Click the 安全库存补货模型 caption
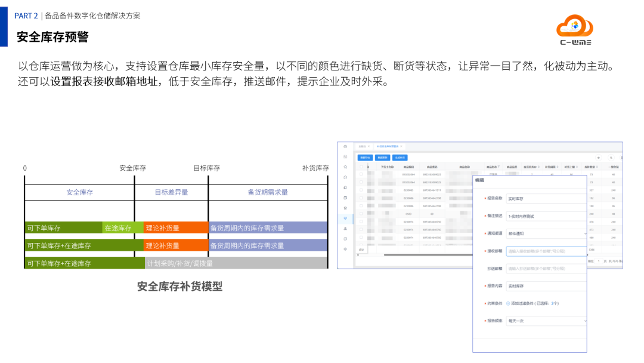This screenshot has width=644, height=363. [x=179, y=287]
